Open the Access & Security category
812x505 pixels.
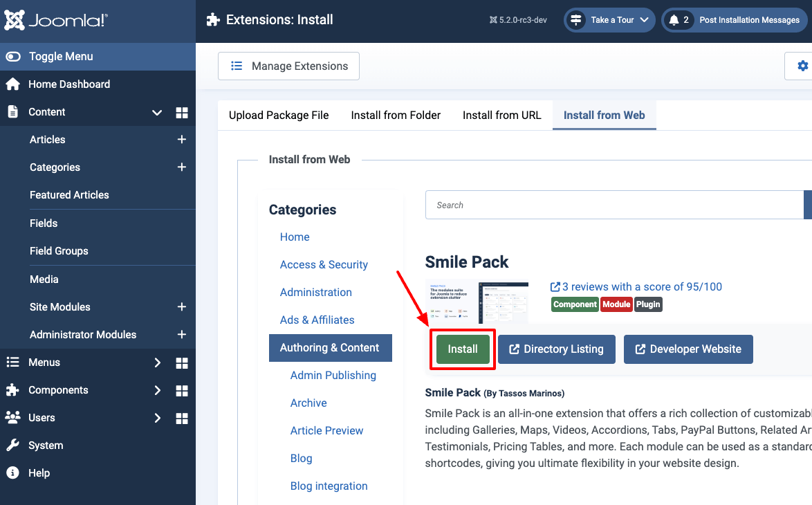[x=324, y=265]
